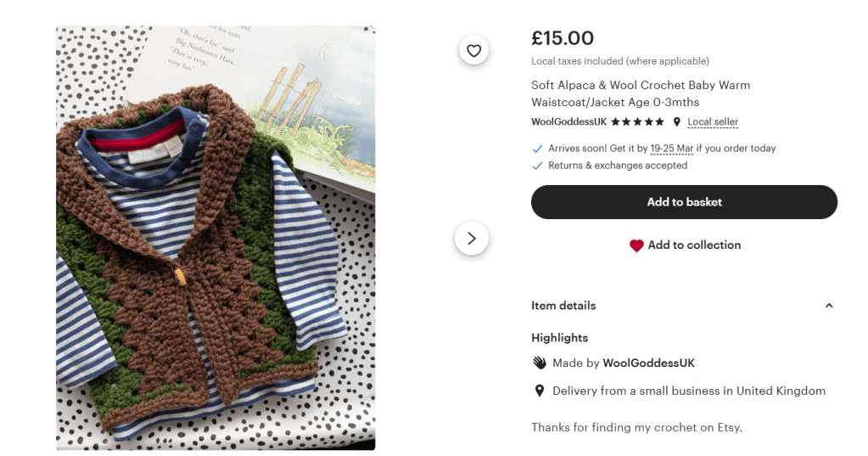The image size is (868, 456).
Task: Click the 19-25 Mar delivery date
Action: tap(671, 149)
